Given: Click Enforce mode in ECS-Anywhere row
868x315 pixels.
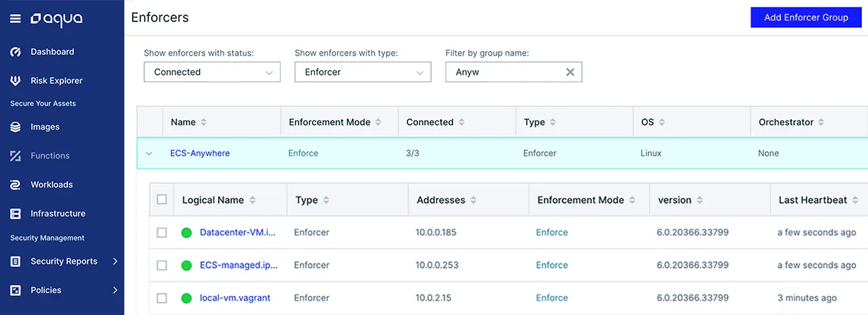Looking at the screenshot, I should click(x=304, y=153).
